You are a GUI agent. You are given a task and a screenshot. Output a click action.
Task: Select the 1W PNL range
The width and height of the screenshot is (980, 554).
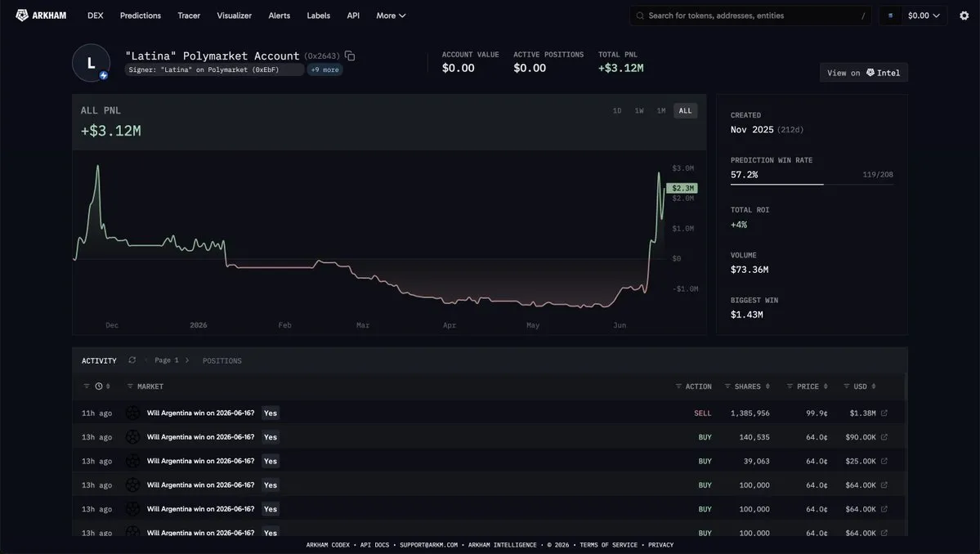(638, 110)
